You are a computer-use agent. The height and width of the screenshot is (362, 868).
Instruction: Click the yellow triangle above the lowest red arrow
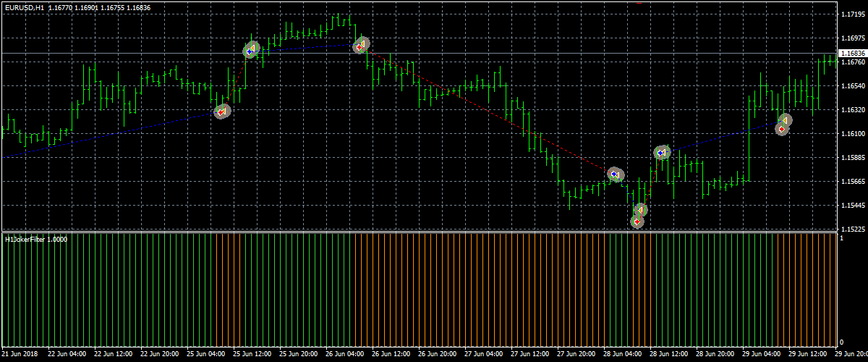coord(640,210)
